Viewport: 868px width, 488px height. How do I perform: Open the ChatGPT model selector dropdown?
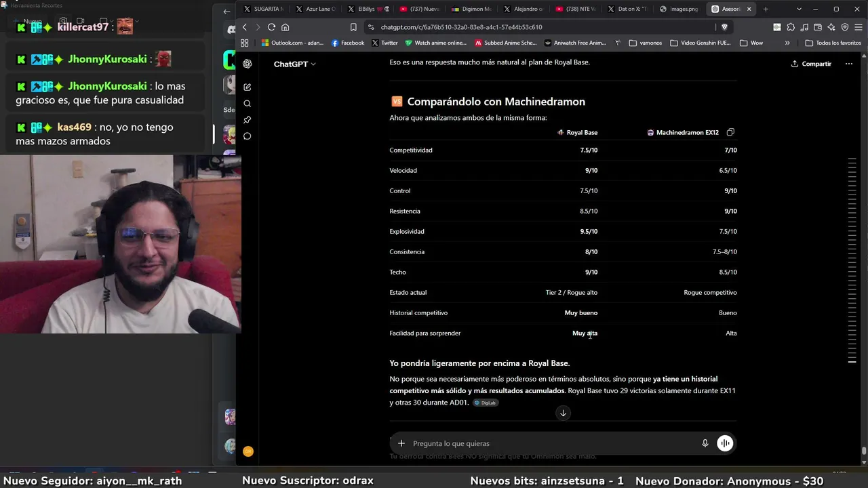[x=295, y=64]
